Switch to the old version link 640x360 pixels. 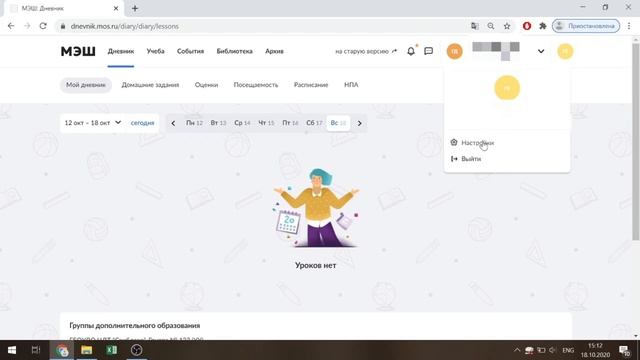pos(366,51)
